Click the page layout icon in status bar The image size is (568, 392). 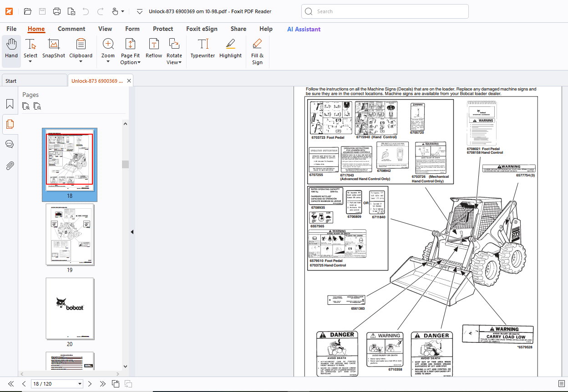click(x=561, y=384)
